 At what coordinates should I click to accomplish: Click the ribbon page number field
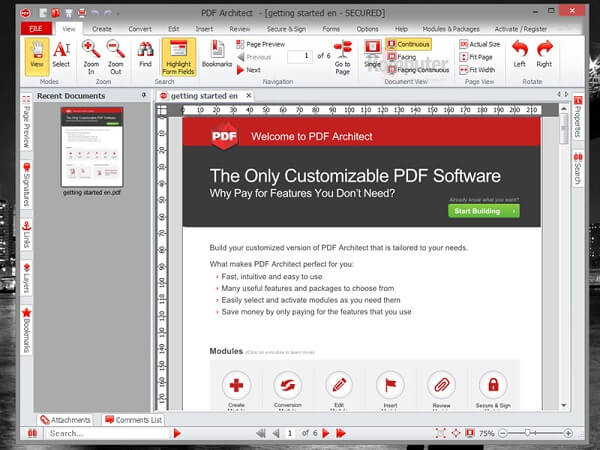(x=300, y=57)
